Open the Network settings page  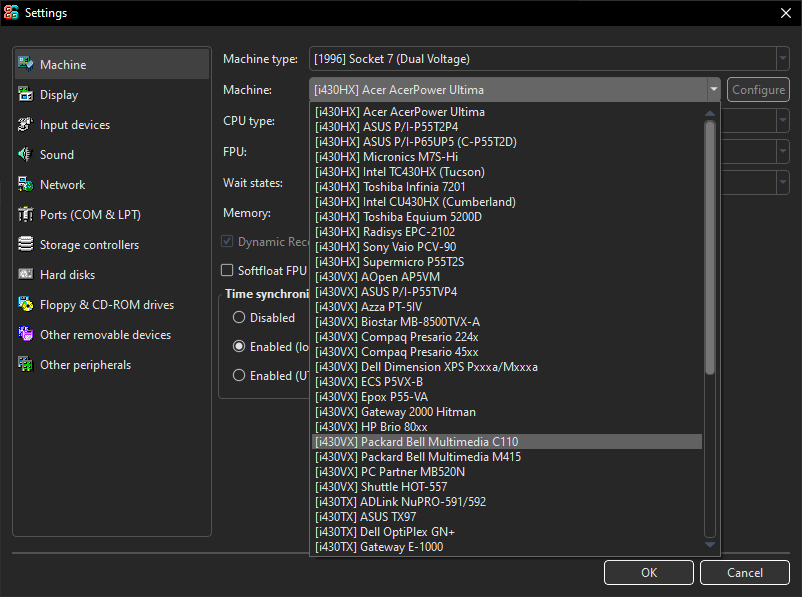[x=112, y=185]
